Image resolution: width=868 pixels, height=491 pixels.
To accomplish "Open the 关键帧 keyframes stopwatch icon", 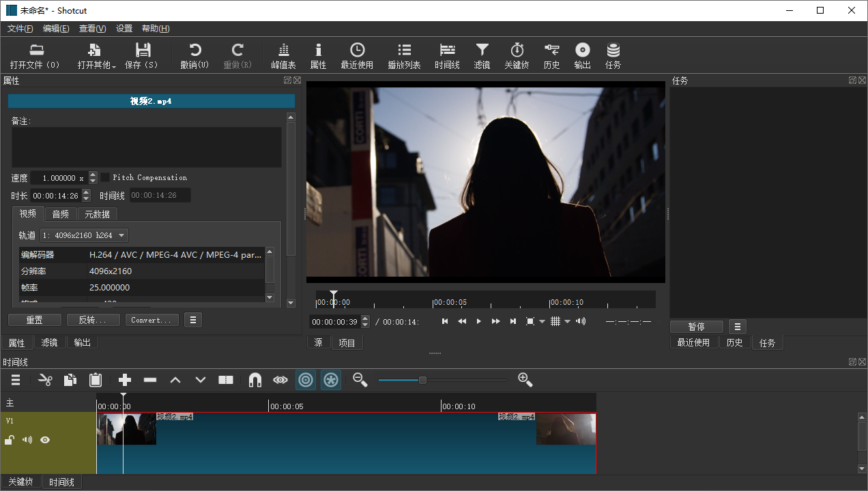I will coord(517,56).
